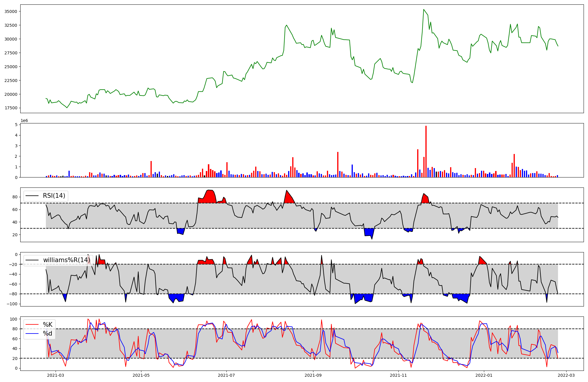Click the %d legend entry
The height and width of the screenshot is (382, 588).
pos(48,334)
